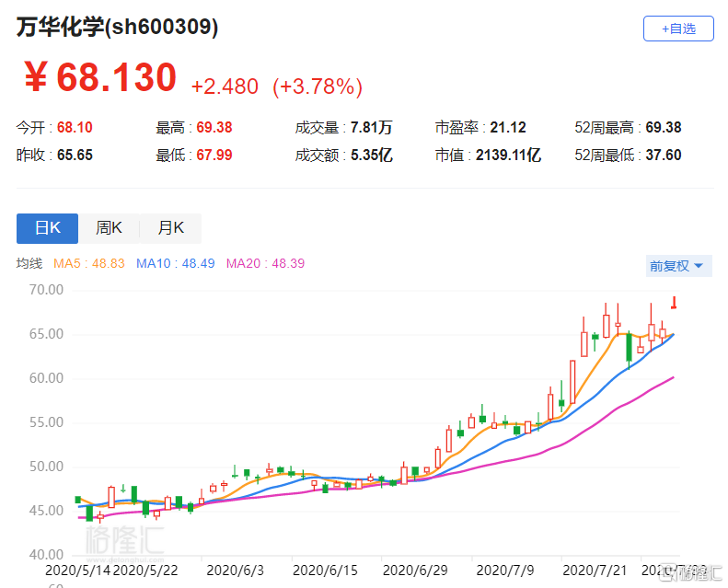Click the 成交量 value 7.81万
The image size is (728, 588).
click(x=372, y=127)
